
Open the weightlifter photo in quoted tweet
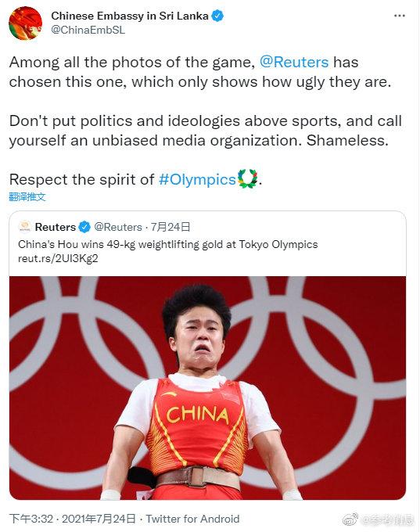tap(207, 387)
